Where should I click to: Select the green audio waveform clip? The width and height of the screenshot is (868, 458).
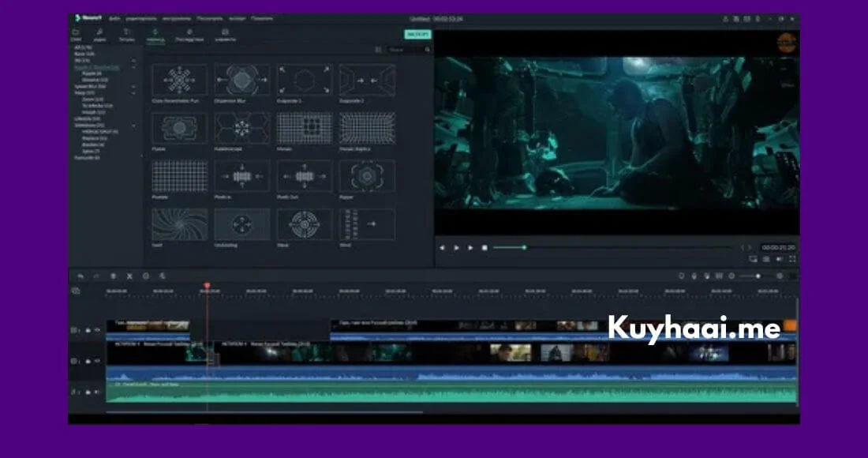[451, 392]
